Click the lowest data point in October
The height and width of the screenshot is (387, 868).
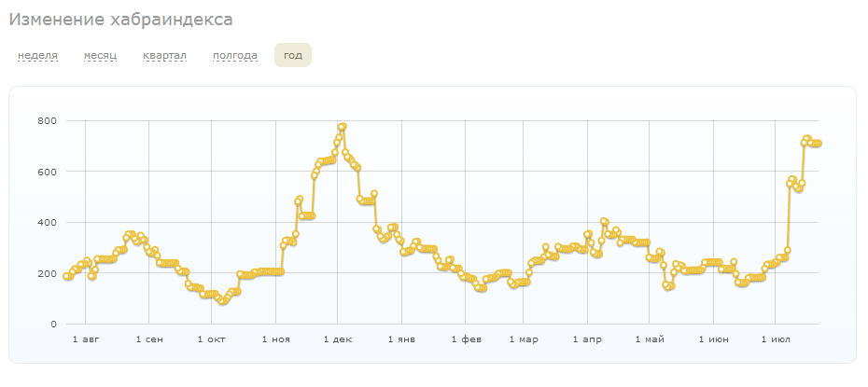(222, 300)
